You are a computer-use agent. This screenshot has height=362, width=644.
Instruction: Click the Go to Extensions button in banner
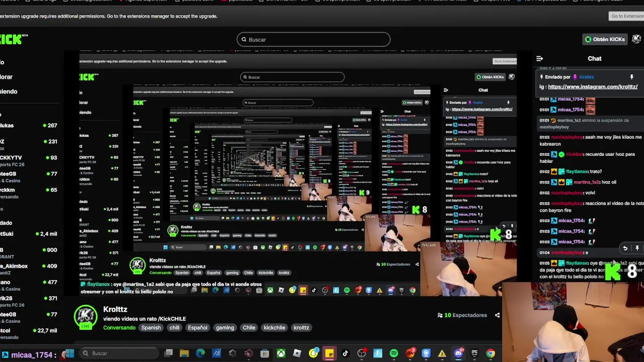click(x=627, y=16)
